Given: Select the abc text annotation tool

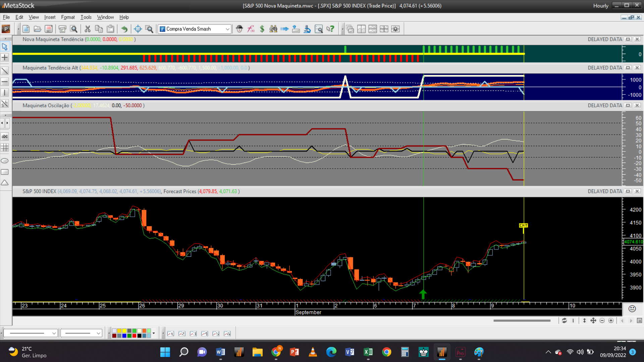Looking at the screenshot, I should pyautogui.click(x=5, y=136).
